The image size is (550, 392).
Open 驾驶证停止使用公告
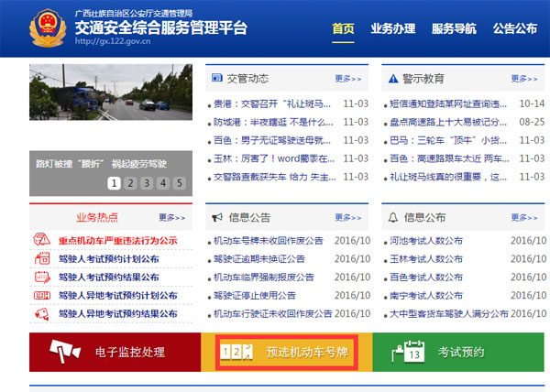pyautogui.click(x=255, y=295)
